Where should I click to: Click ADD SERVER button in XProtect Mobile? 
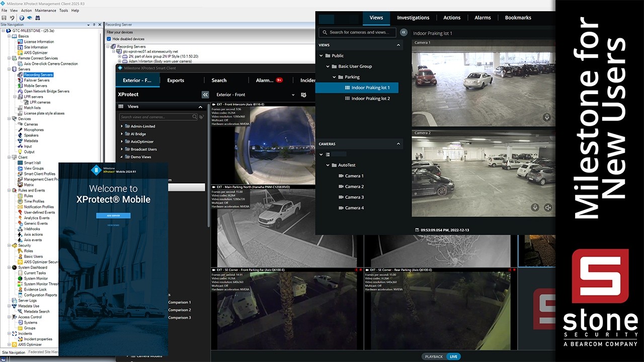113,216
